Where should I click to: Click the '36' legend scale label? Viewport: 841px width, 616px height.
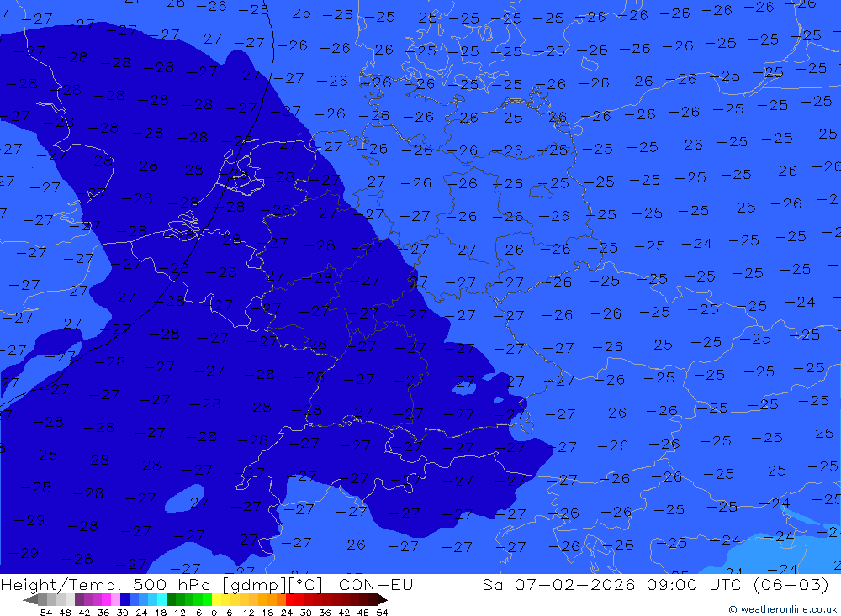(x=325, y=613)
